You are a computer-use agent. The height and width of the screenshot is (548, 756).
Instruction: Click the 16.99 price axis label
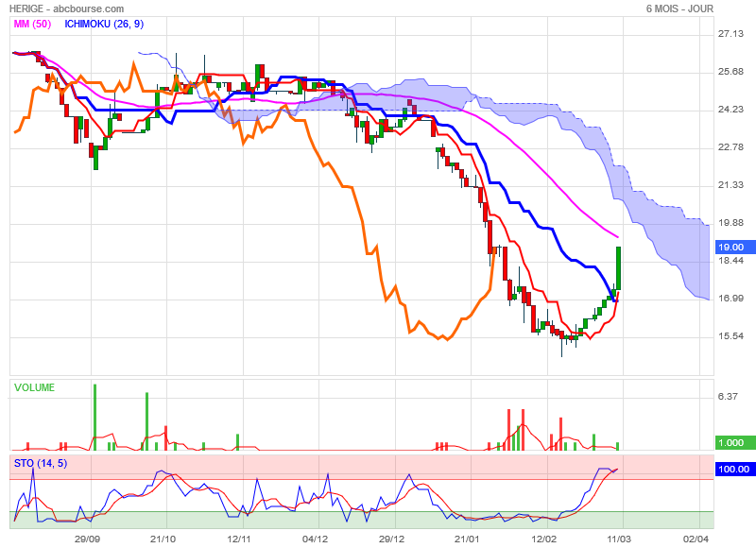[x=730, y=299]
